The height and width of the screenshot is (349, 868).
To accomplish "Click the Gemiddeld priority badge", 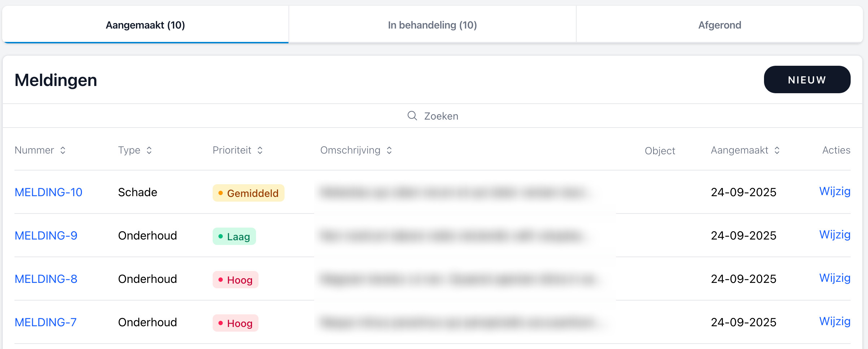I will pyautogui.click(x=248, y=193).
